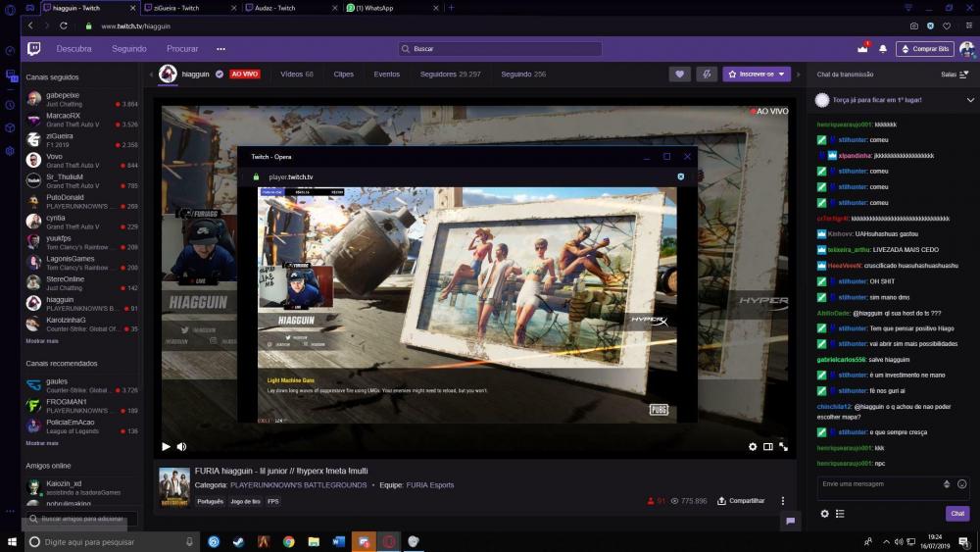Toggle channel notifications crossed-bell button
This screenshot has width=980, height=552.
coord(706,74)
